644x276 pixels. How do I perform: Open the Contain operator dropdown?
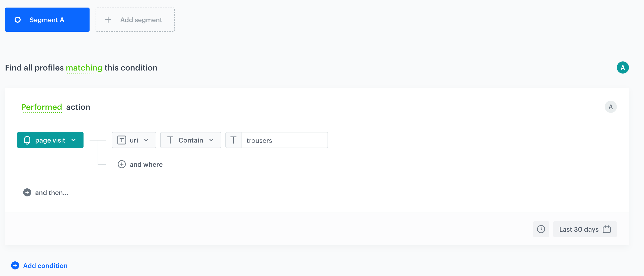tap(212, 140)
